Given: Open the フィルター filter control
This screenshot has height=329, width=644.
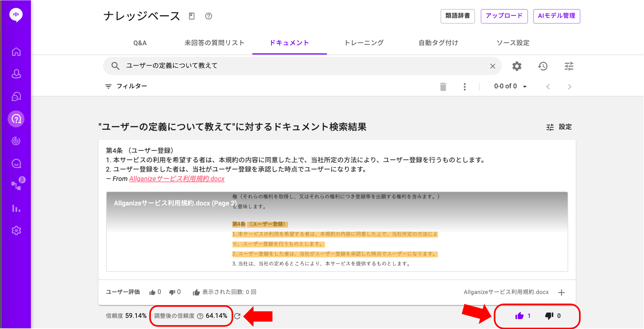Looking at the screenshot, I should [126, 86].
